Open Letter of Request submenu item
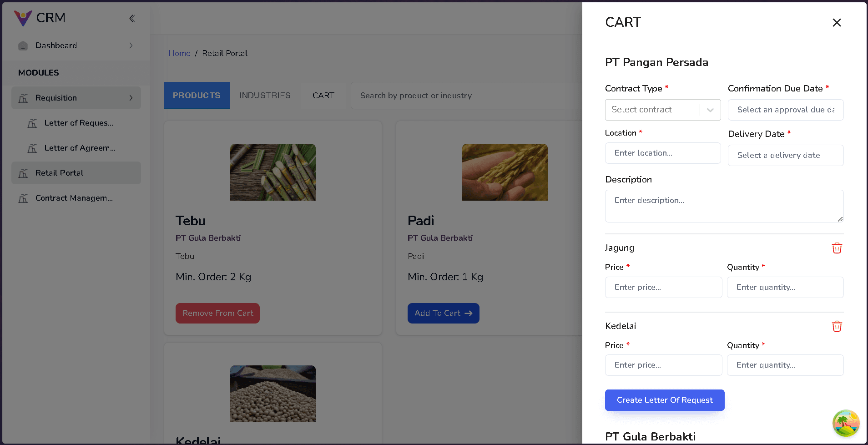This screenshot has height=445, width=868. (78, 123)
